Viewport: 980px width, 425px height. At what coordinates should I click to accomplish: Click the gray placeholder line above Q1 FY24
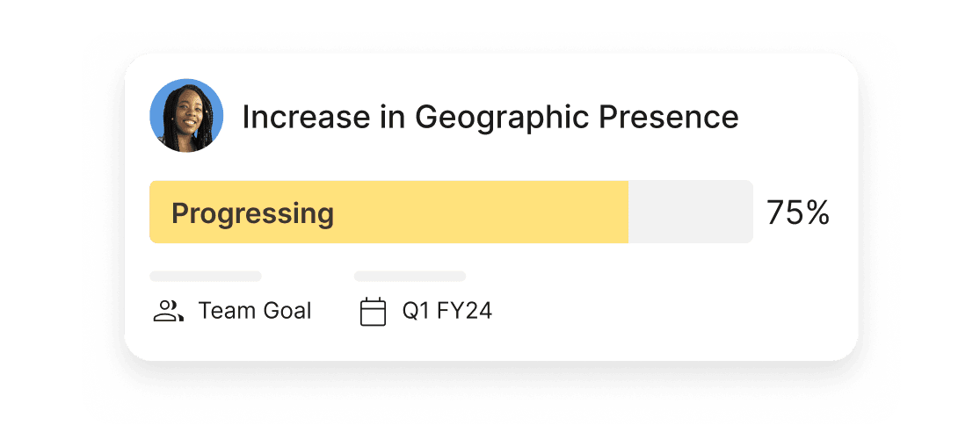tap(410, 276)
